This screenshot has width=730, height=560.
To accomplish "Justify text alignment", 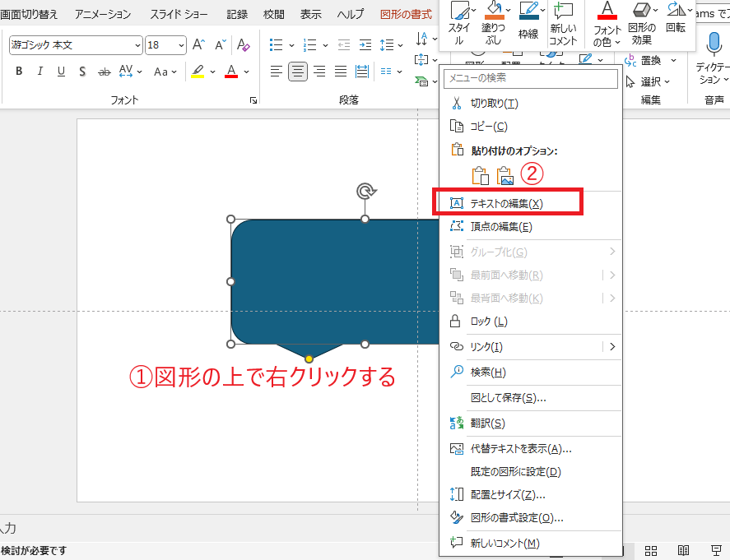I will (x=341, y=72).
